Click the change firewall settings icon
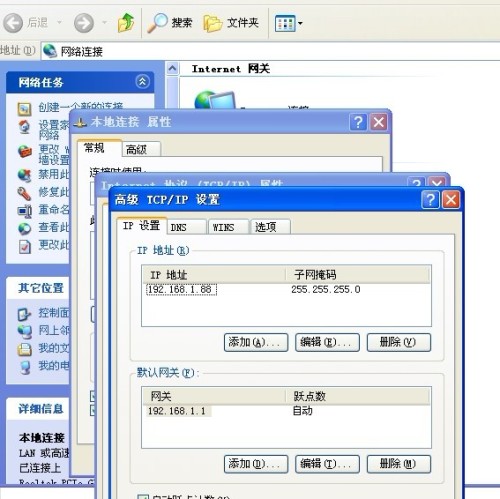Screen dimensions: 500x499 pyautogui.click(x=25, y=152)
